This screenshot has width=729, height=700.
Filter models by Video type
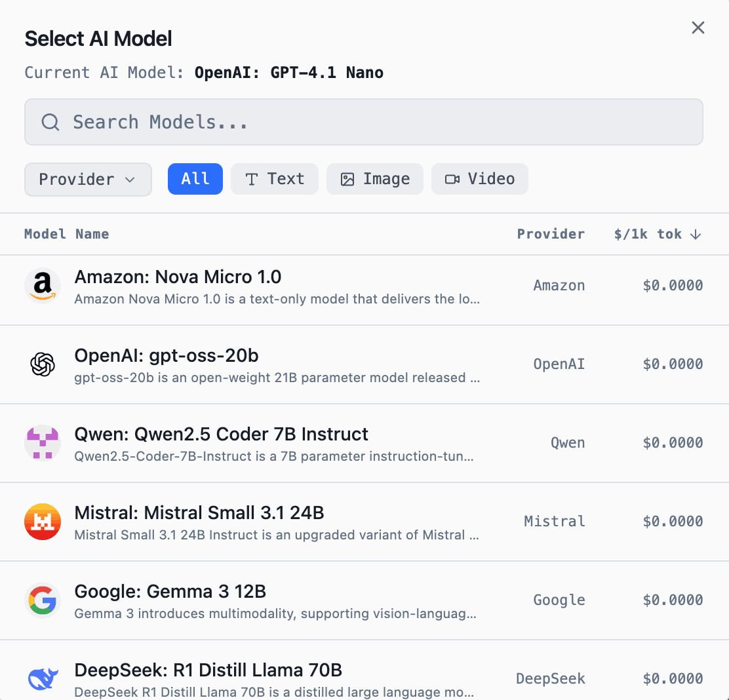(480, 179)
